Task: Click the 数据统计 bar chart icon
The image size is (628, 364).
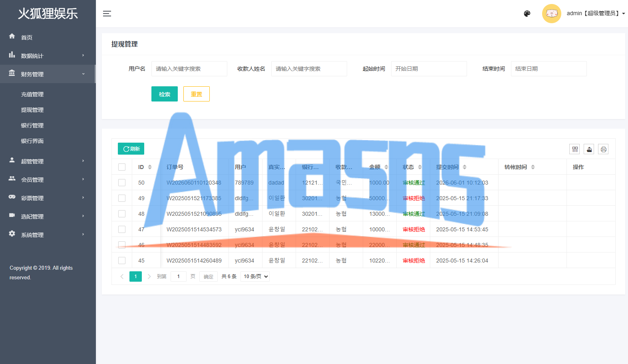Action: (12, 55)
